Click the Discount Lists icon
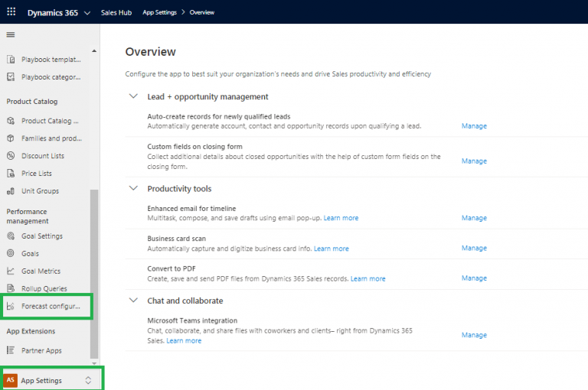The width and height of the screenshot is (588, 390). [11, 155]
